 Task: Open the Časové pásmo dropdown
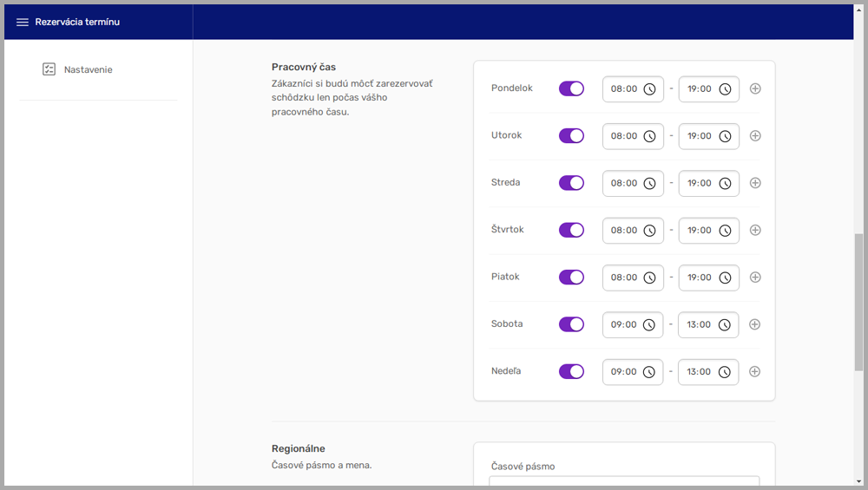pyautogui.click(x=623, y=482)
